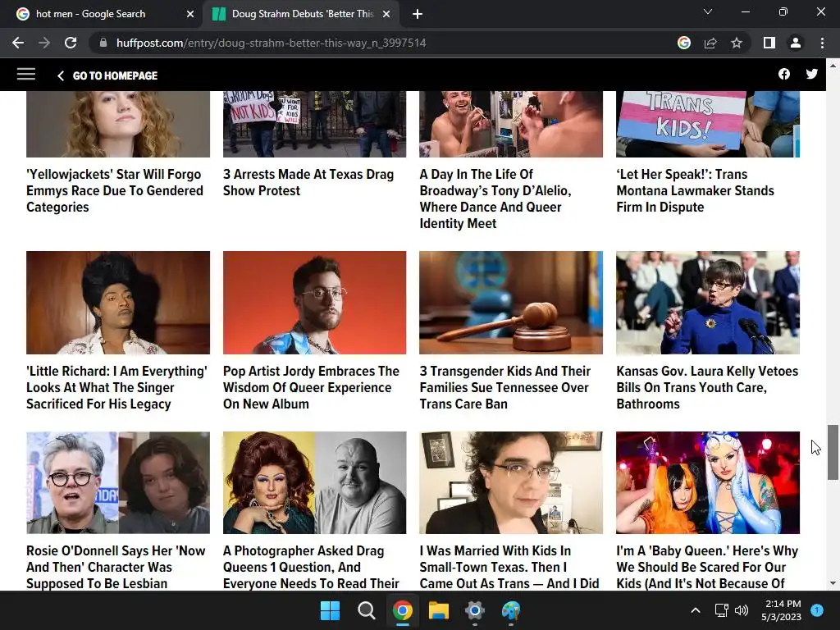Reload the current page
This screenshot has width=840, height=630.
pos(71,43)
